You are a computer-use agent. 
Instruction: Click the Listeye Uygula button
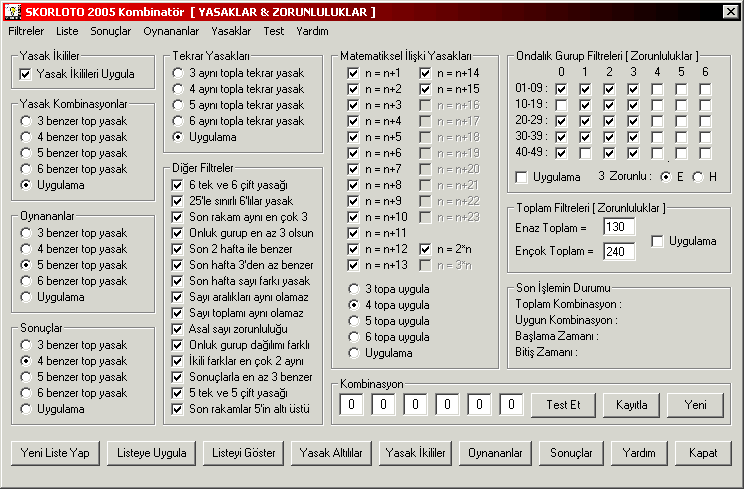(x=151, y=453)
